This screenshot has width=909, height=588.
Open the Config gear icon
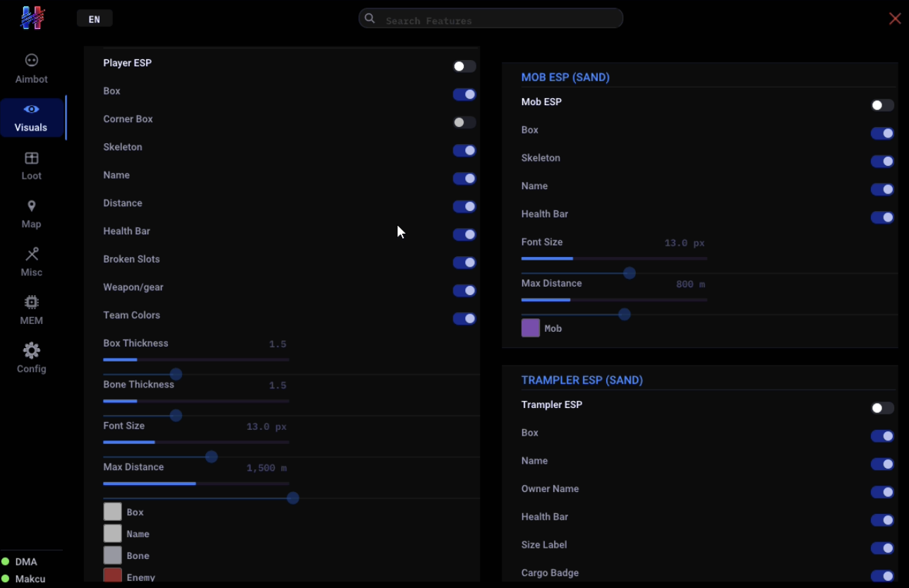point(31,351)
